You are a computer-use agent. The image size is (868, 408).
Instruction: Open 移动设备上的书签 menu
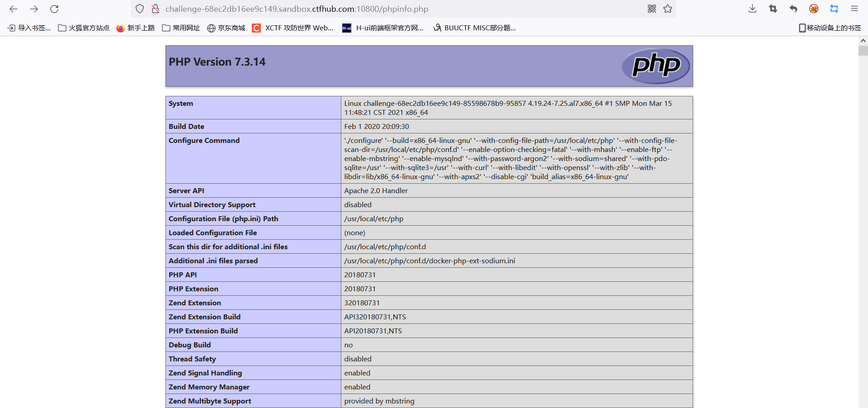[829, 28]
